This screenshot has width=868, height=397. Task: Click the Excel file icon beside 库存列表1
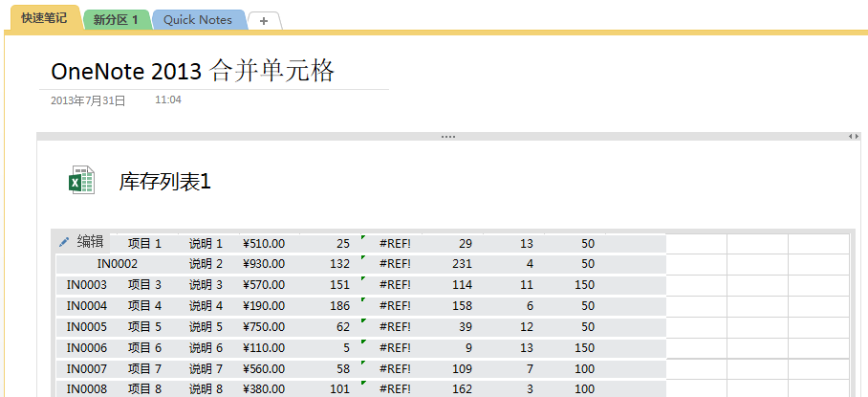(82, 180)
